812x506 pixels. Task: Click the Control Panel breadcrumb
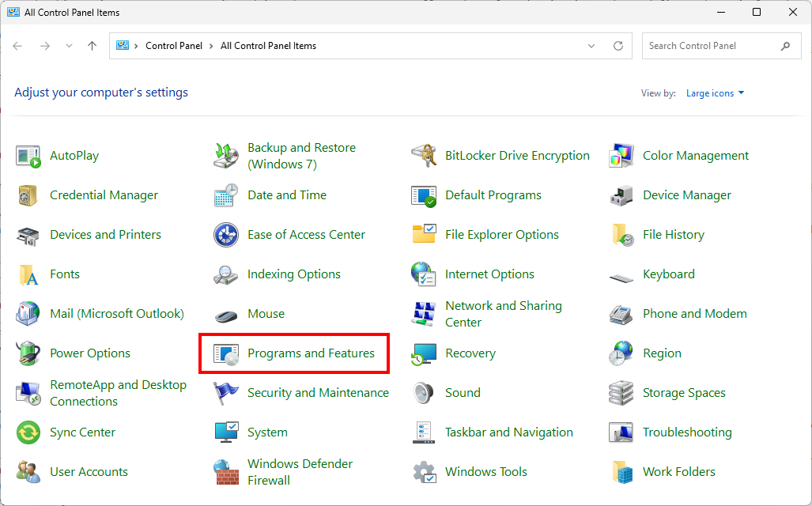click(174, 46)
